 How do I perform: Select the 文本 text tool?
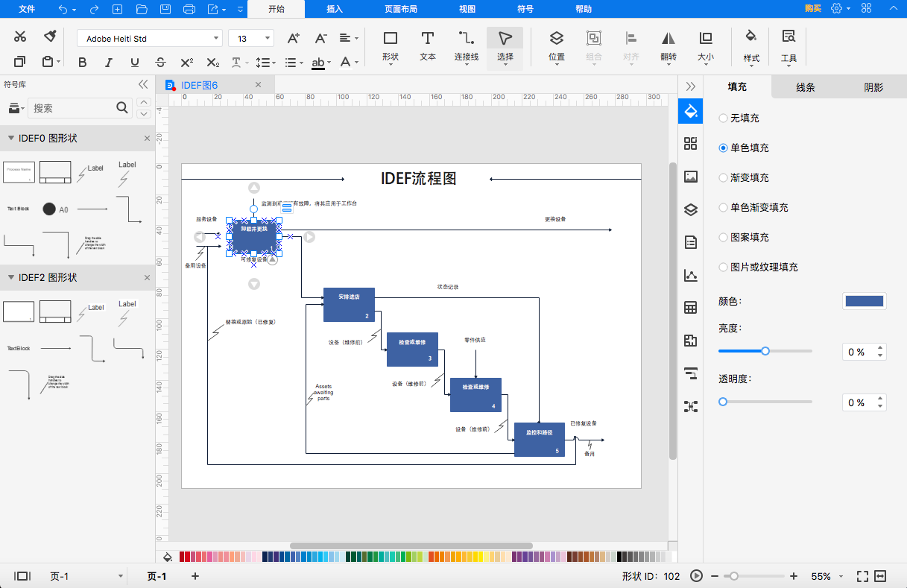point(428,47)
